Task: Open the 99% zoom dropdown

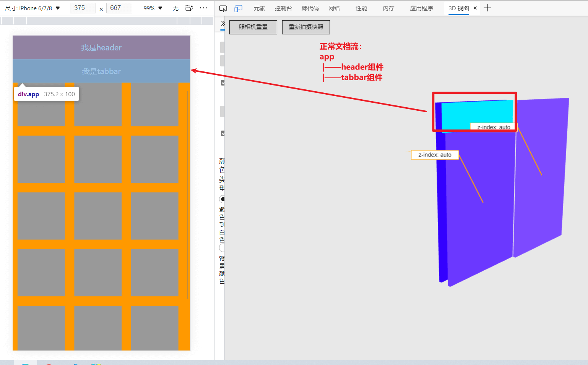Action: point(153,8)
